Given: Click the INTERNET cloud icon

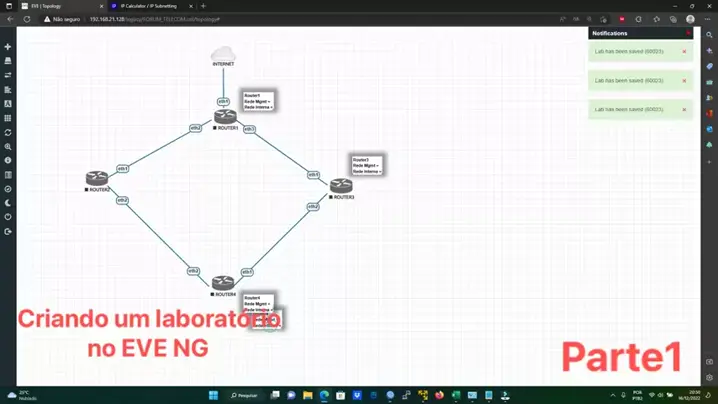Looking at the screenshot, I should coord(223,52).
